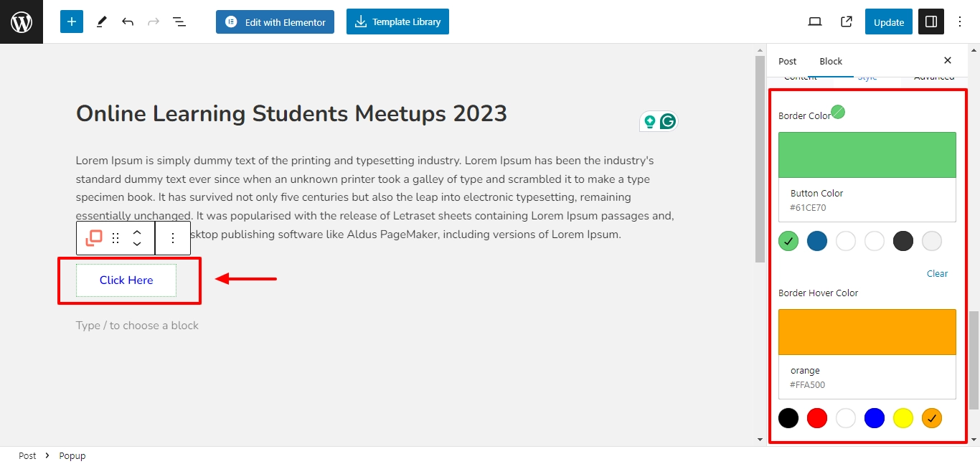Viewport: 980px width, 464px height.
Task: Toggle the settings sidebar panel icon
Action: pos(931,22)
